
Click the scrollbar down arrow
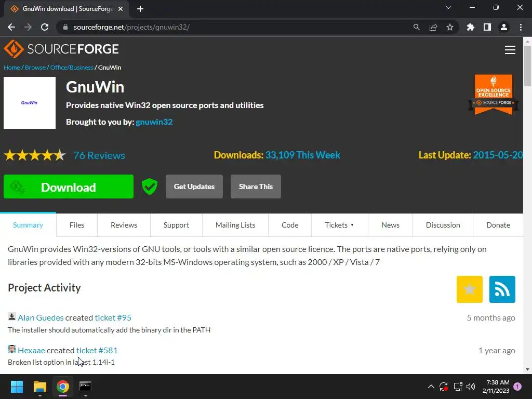click(527, 369)
